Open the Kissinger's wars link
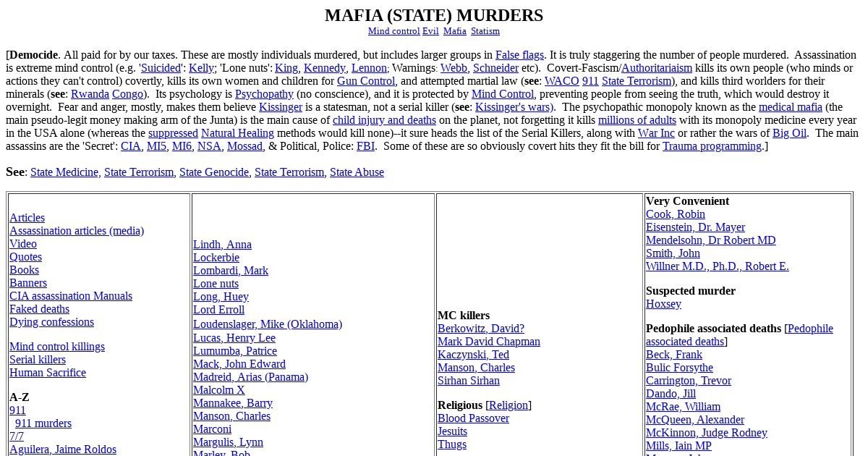 click(514, 107)
